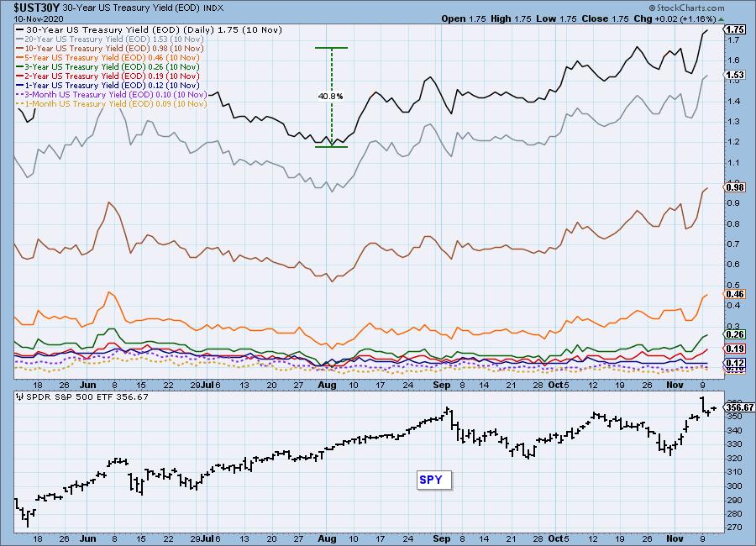The height and width of the screenshot is (546, 756).
Task: Select the 1-Year US Treasury Yield legend entry
Action: [x=108, y=86]
